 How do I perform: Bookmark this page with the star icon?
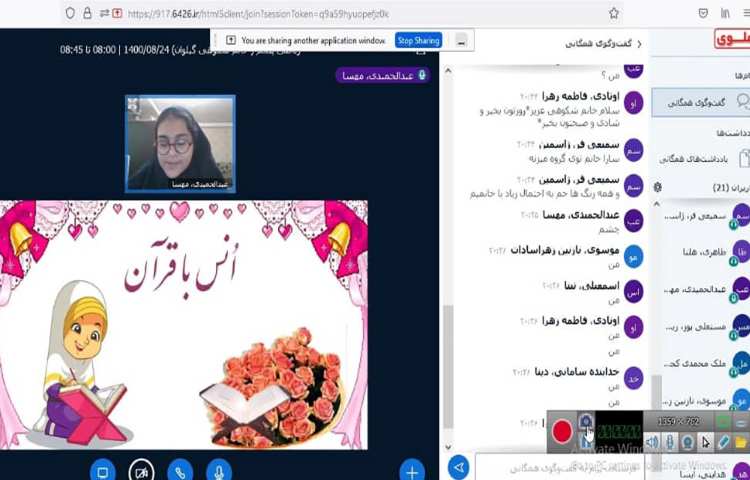click(x=614, y=13)
